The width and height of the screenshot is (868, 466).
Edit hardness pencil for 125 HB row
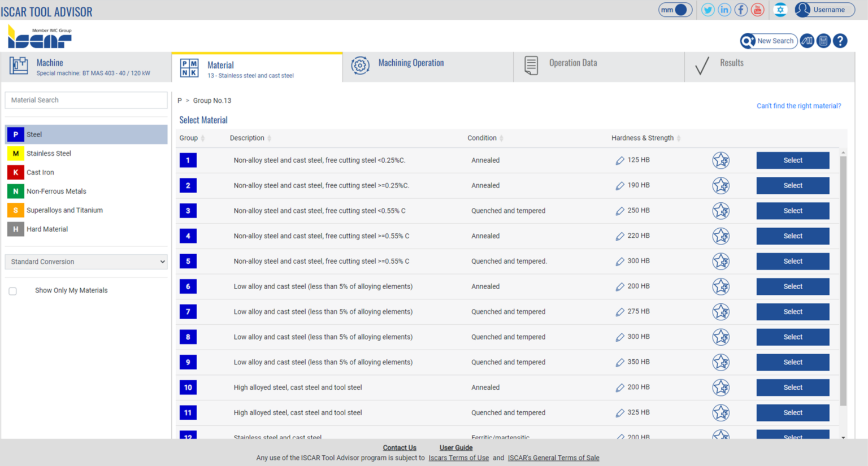click(620, 160)
